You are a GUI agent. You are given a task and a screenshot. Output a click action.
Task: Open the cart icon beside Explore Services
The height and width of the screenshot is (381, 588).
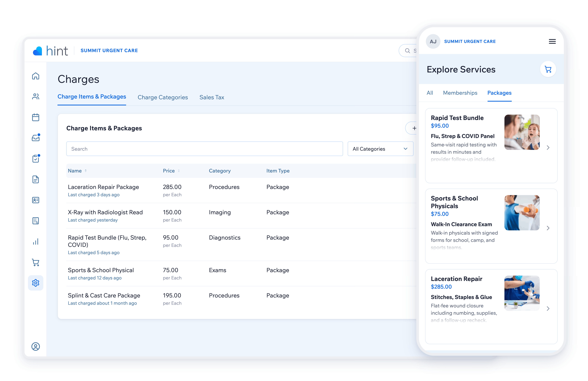pos(548,69)
